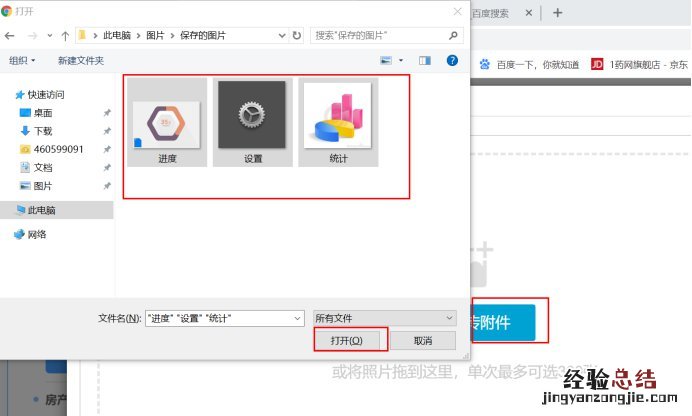692x416 pixels.
Task: Open 百度一下，你就知道 bookmark
Action: [529, 65]
